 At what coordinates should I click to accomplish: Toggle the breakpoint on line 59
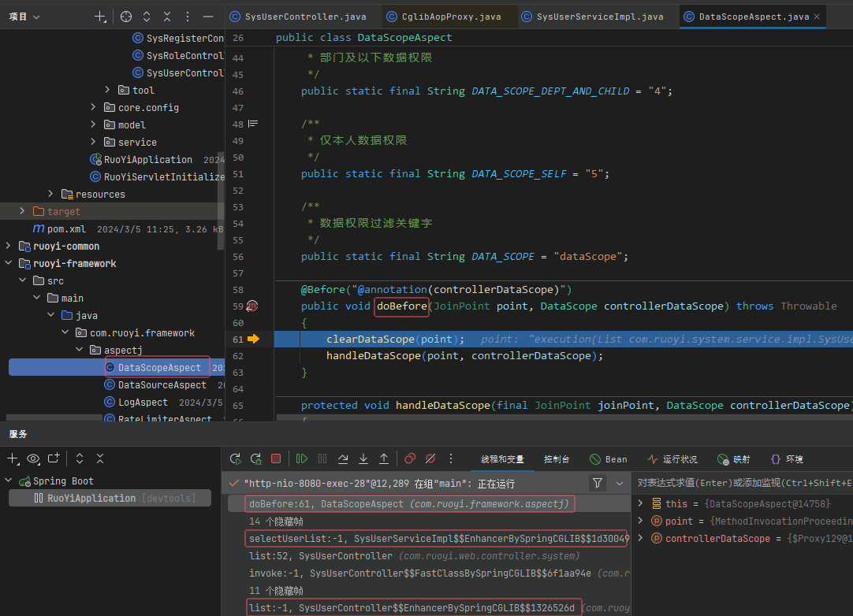pos(252,306)
